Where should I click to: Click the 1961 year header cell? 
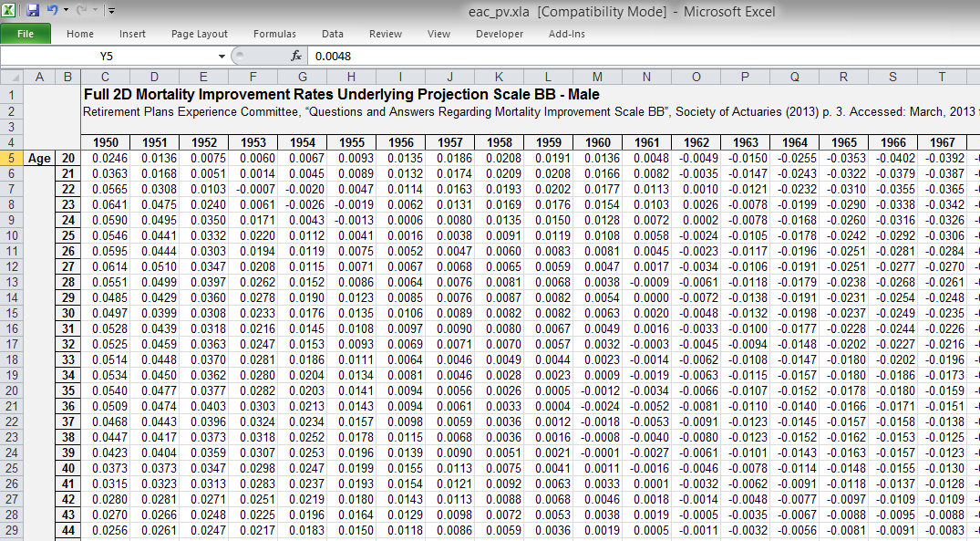[646, 142]
